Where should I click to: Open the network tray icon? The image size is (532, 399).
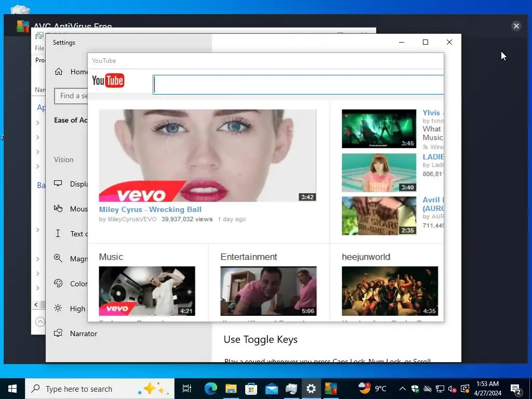click(x=440, y=389)
